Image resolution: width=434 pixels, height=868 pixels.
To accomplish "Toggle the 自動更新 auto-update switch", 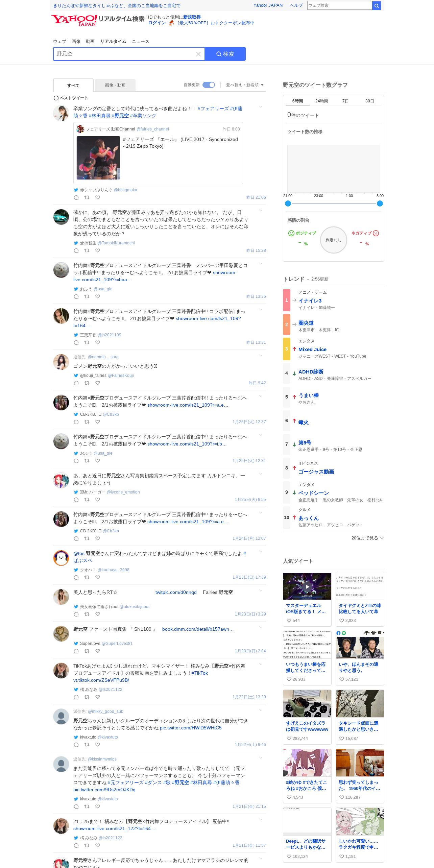I will click(209, 85).
